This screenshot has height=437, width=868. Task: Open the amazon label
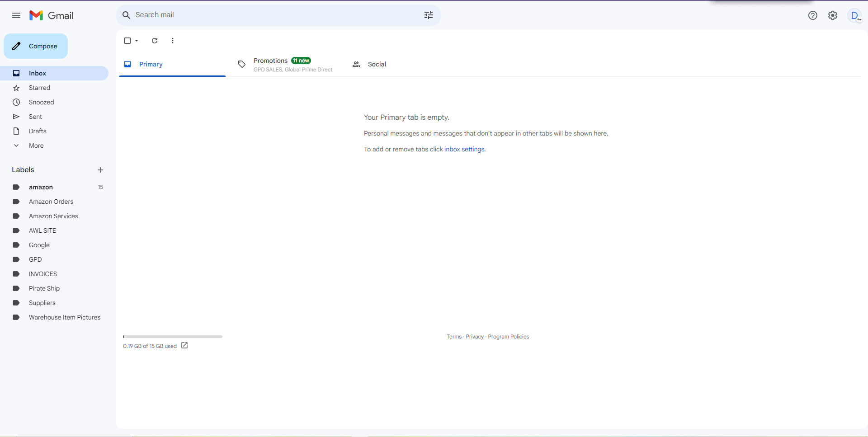54,187
